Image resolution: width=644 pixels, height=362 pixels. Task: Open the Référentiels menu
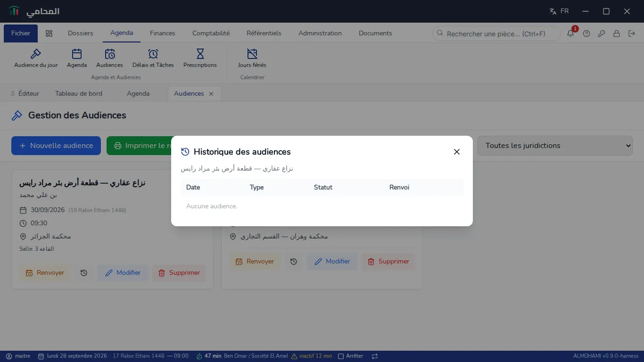tap(264, 33)
